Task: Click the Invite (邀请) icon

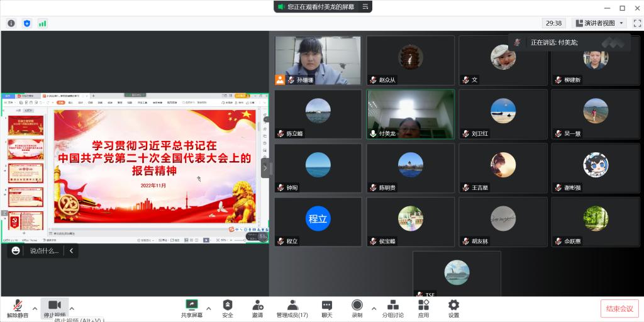Action: coord(257,307)
